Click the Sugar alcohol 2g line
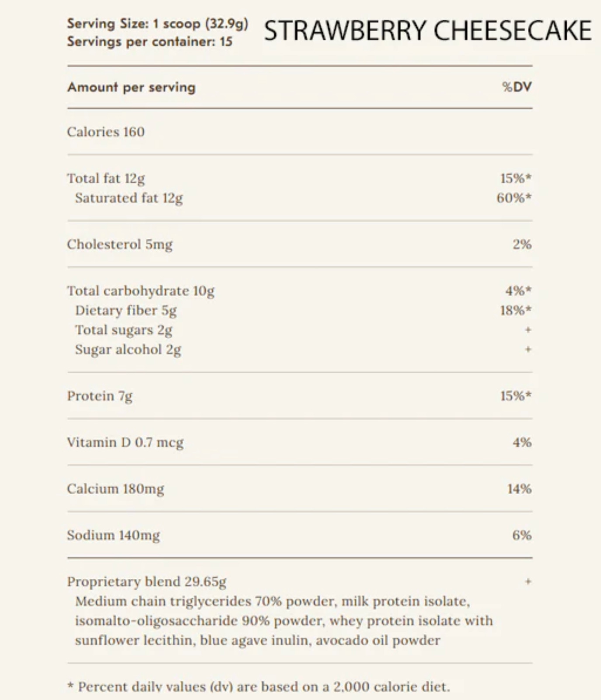The image size is (601, 700). [128, 350]
